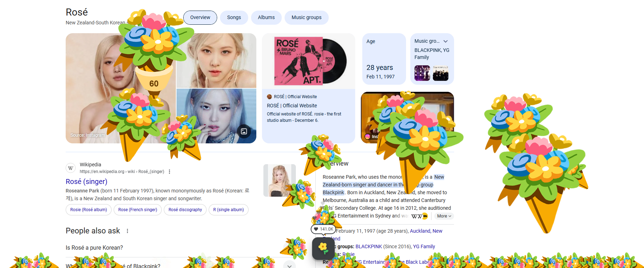Viewport: 644px width, 268px height.
Task: Expand "Is Rosé a pure Korean?" question
Action: (180, 248)
